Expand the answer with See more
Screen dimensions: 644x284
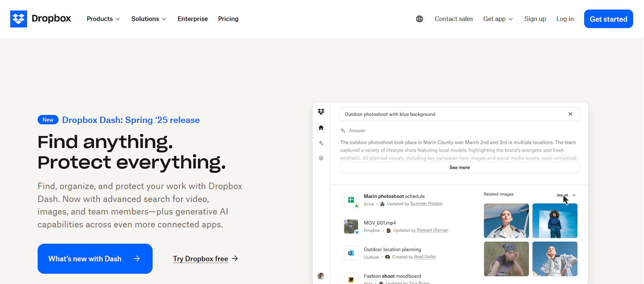[x=459, y=168]
